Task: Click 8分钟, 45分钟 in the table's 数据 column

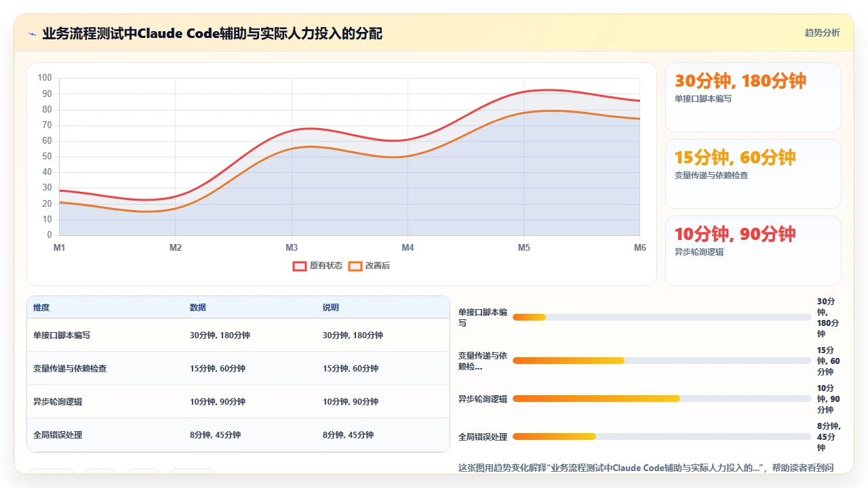Action: click(x=215, y=435)
